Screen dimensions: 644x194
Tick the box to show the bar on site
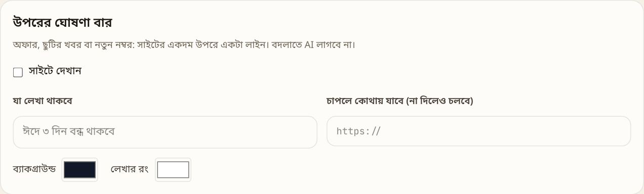tap(18, 72)
